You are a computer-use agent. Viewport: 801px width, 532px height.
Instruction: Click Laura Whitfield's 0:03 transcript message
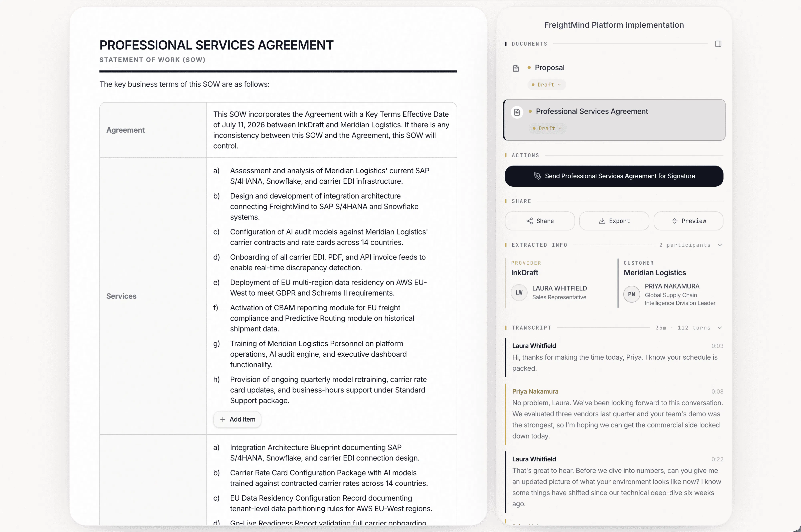614,357
